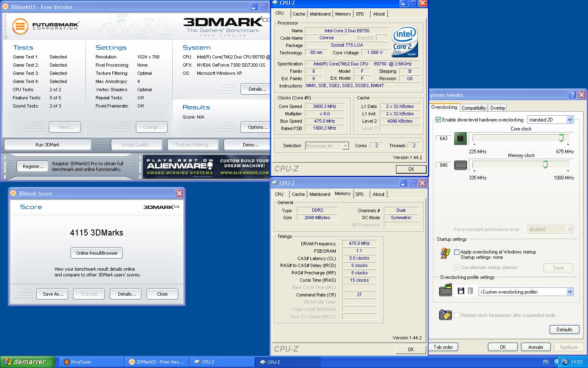Open Mainboard tab in upper CPU-Z window

coord(320,14)
